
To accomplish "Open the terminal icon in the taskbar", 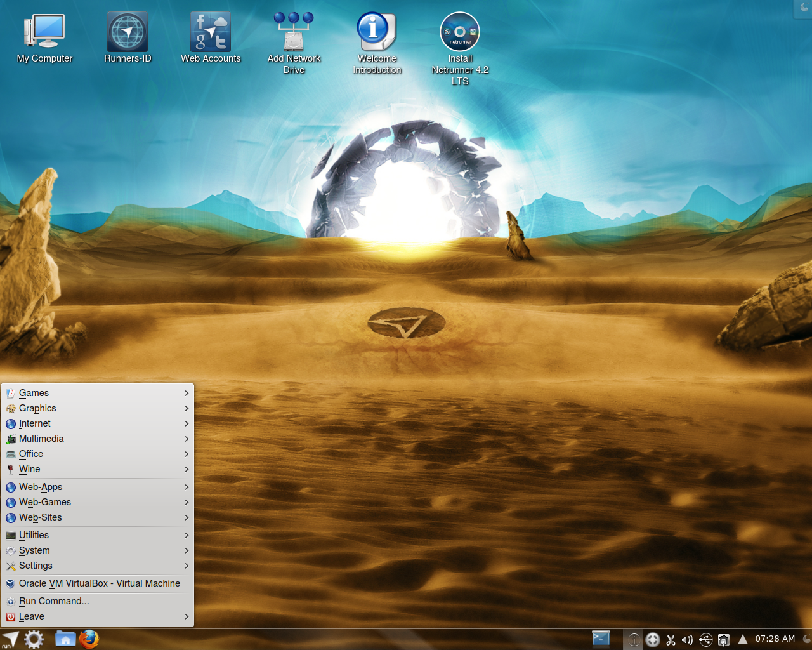I will coord(601,639).
